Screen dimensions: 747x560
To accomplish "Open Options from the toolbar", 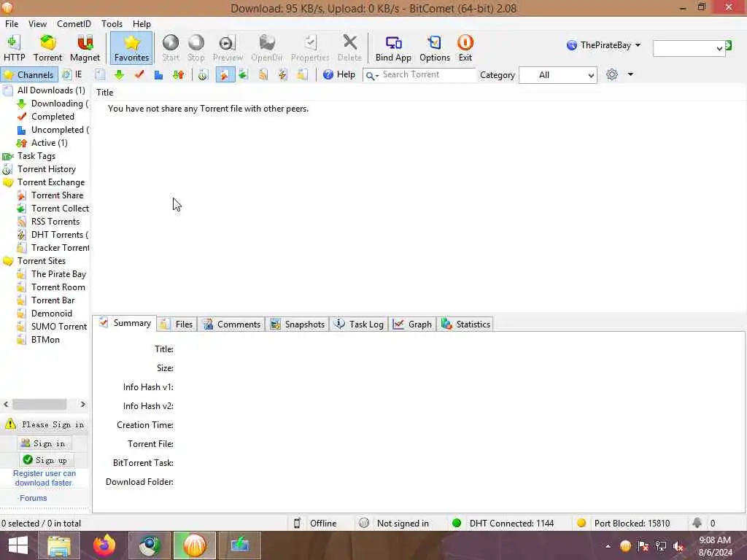I will pyautogui.click(x=435, y=48).
